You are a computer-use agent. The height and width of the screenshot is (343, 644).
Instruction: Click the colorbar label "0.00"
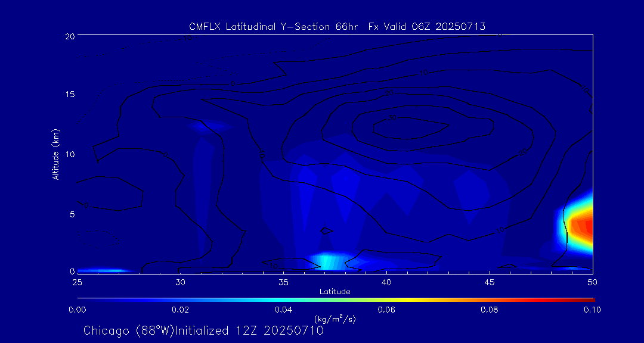78,310
